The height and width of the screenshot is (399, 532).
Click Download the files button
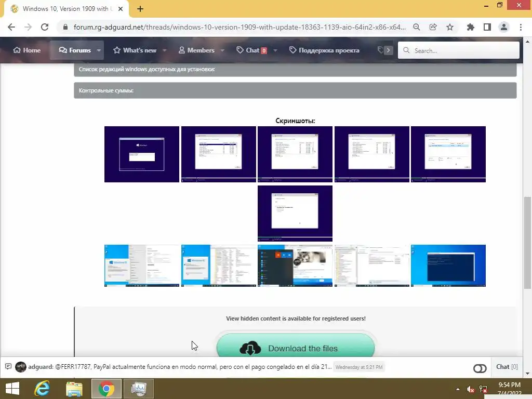(x=296, y=345)
